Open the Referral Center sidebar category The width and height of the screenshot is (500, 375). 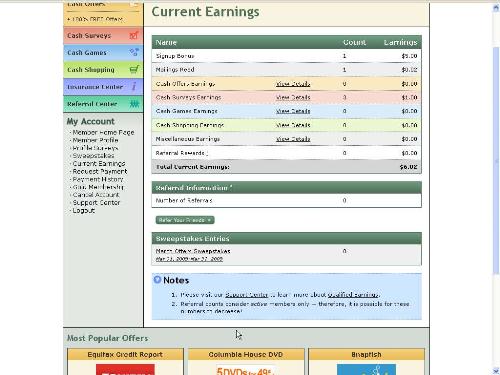pos(103,104)
